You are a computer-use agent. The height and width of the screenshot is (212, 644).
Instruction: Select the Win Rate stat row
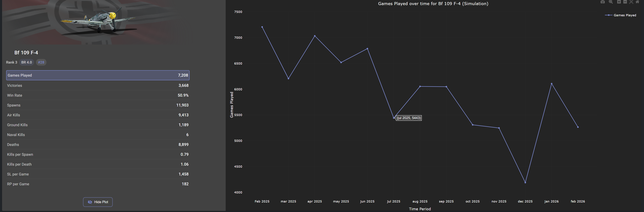coord(98,95)
